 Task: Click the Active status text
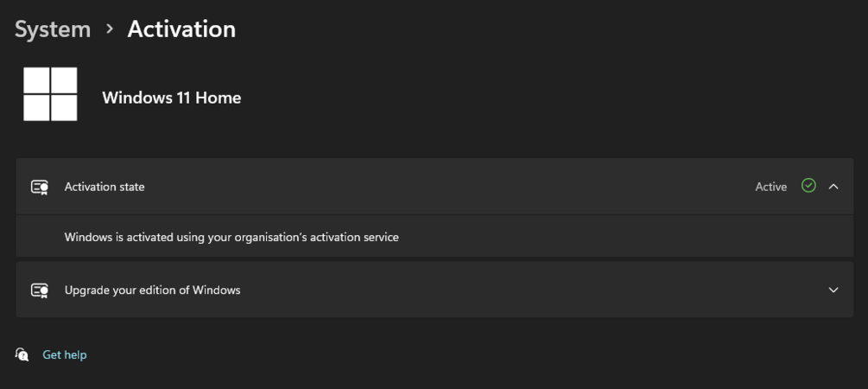point(770,187)
